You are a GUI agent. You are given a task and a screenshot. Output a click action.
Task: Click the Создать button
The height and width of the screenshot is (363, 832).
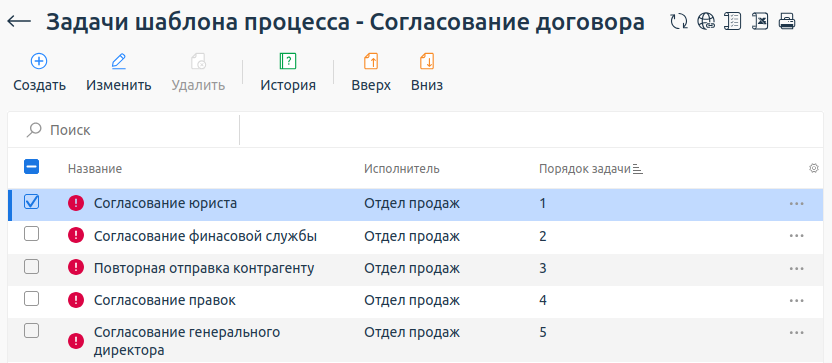pos(39,72)
